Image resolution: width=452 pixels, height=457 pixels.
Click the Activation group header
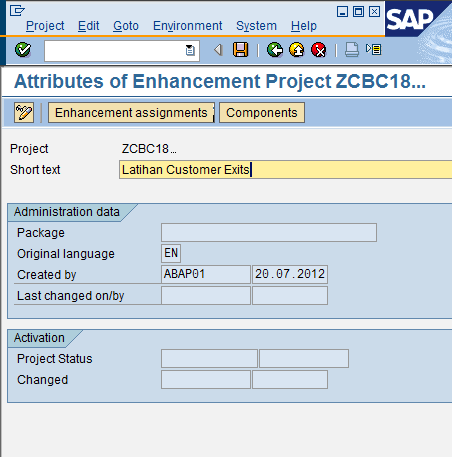click(x=39, y=338)
